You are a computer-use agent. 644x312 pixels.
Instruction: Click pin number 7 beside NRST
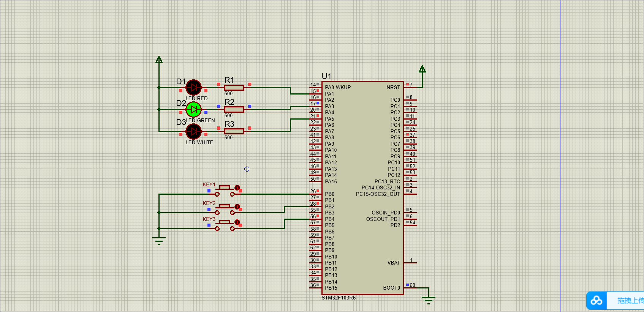click(411, 85)
